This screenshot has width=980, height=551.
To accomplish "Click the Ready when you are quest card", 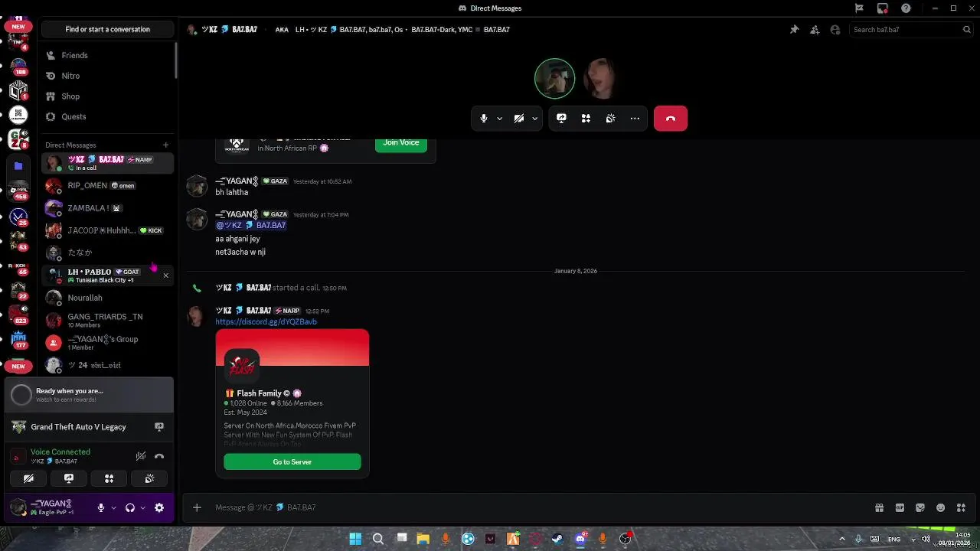I will pos(89,395).
